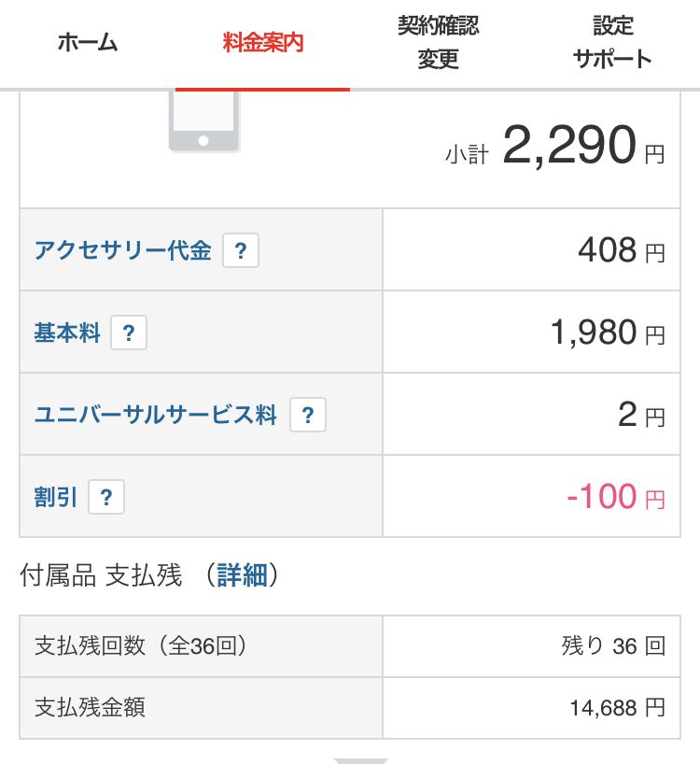
Task: Open 契約確認 変更 tab
Action: pos(438,43)
